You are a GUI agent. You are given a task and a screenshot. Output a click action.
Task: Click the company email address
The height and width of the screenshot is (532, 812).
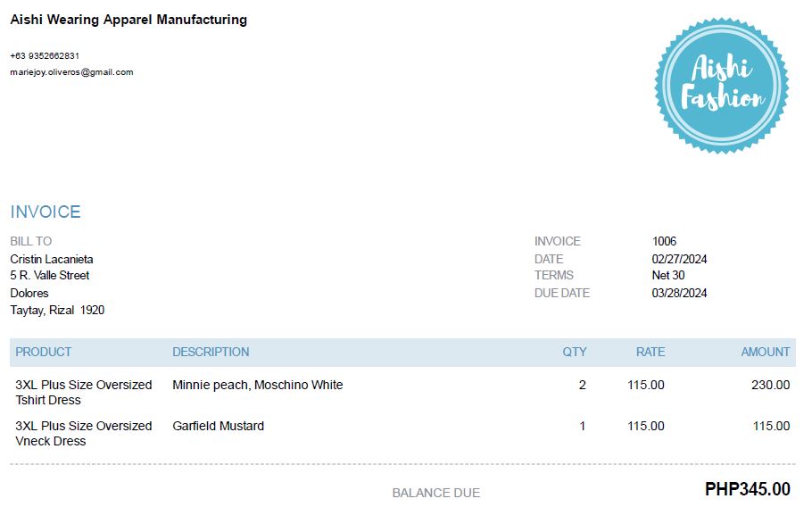click(x=71, y=72)
